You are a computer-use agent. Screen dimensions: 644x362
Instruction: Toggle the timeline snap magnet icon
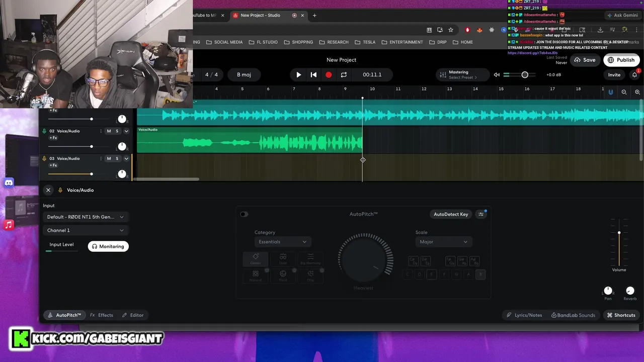tap(611, 92)
